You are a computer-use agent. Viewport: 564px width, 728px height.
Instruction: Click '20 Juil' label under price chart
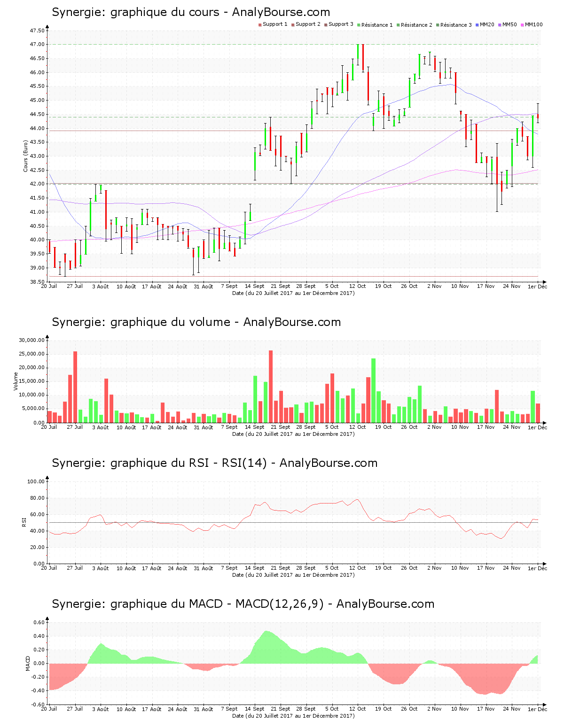point(49,286)
